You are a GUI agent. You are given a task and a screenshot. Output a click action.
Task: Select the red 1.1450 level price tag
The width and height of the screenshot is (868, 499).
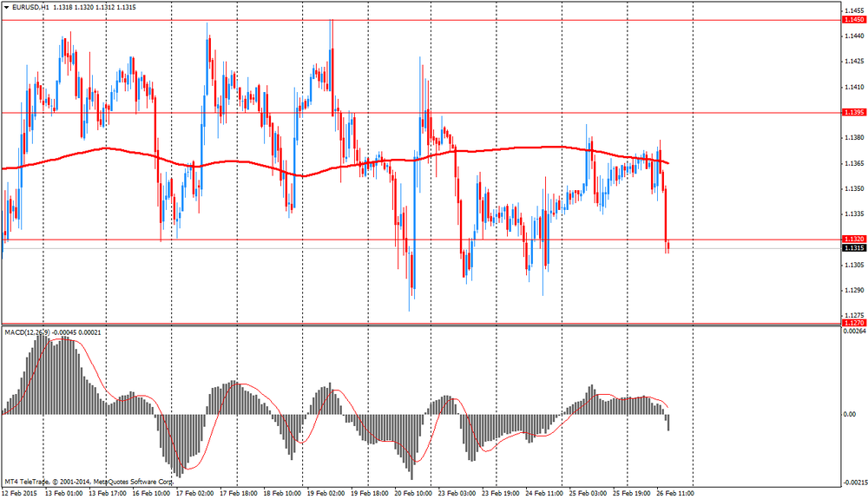coord(853,20)
